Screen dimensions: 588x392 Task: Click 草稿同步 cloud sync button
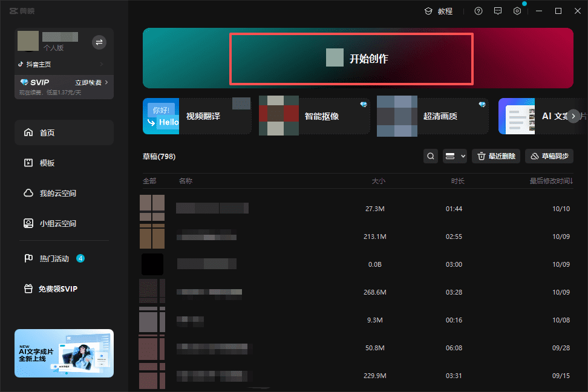pyautogui.click(x=549, y=156)
